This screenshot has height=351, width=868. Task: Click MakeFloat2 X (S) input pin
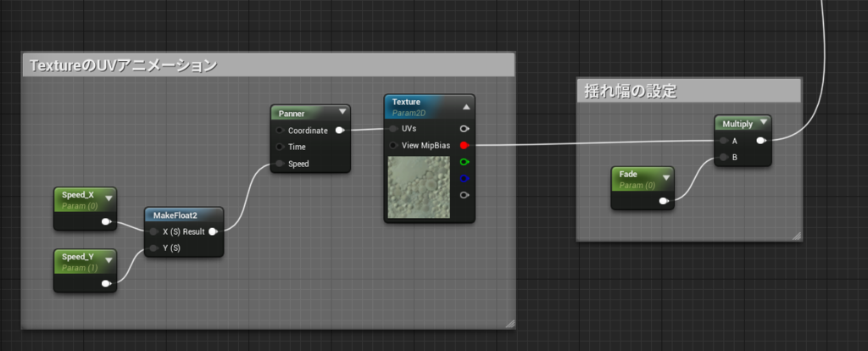154,231
